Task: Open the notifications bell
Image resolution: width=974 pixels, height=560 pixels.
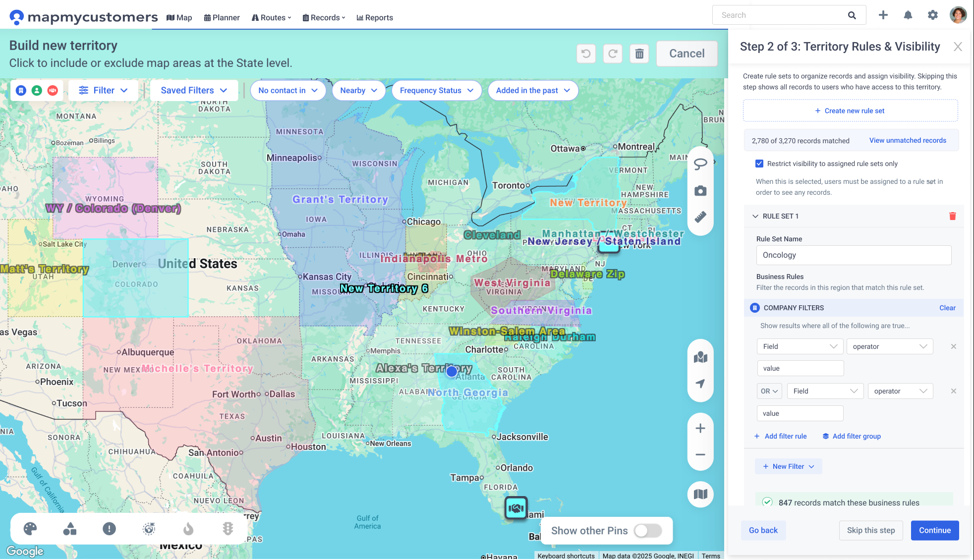Action: point(908,15)
